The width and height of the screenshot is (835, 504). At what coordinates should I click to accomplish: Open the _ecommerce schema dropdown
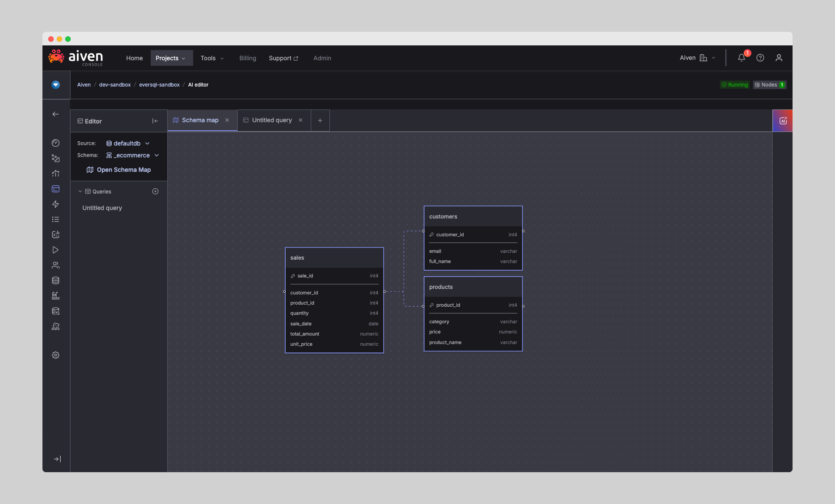coord(132,155)
